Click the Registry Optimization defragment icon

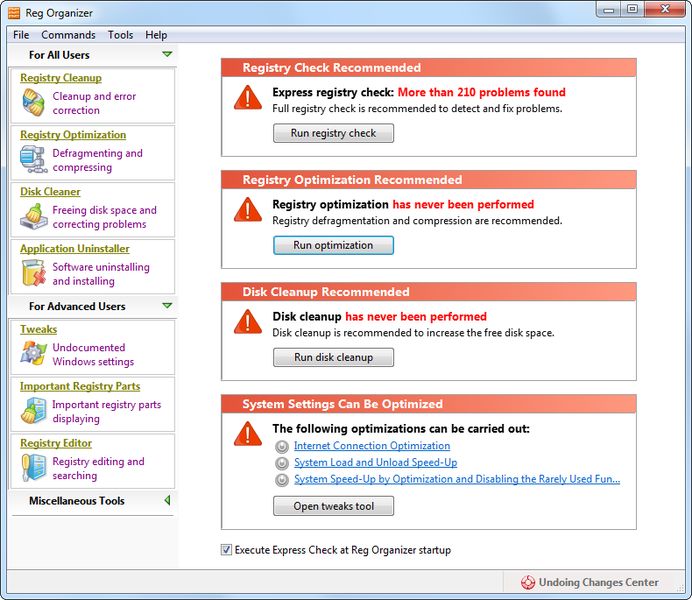pos(34,159)
